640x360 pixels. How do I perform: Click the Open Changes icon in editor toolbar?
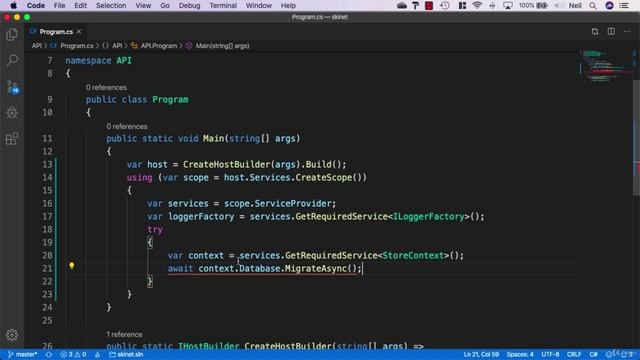[595, 31]
